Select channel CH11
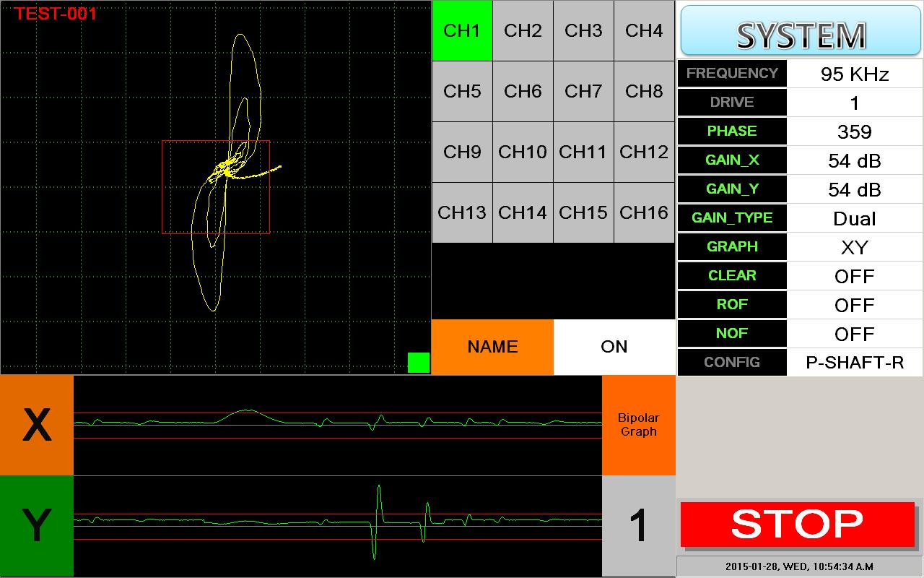924x578 pixels. click(x=583, y=152)
